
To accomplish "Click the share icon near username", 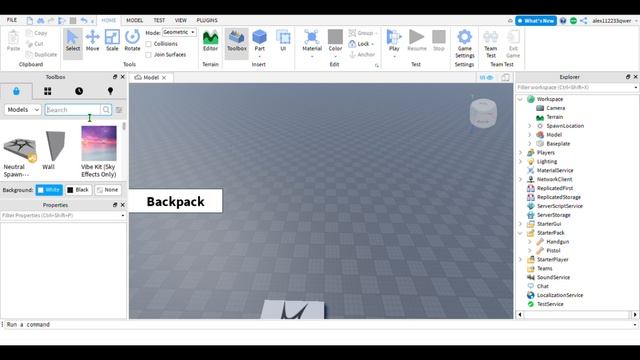I will point(584,20).
